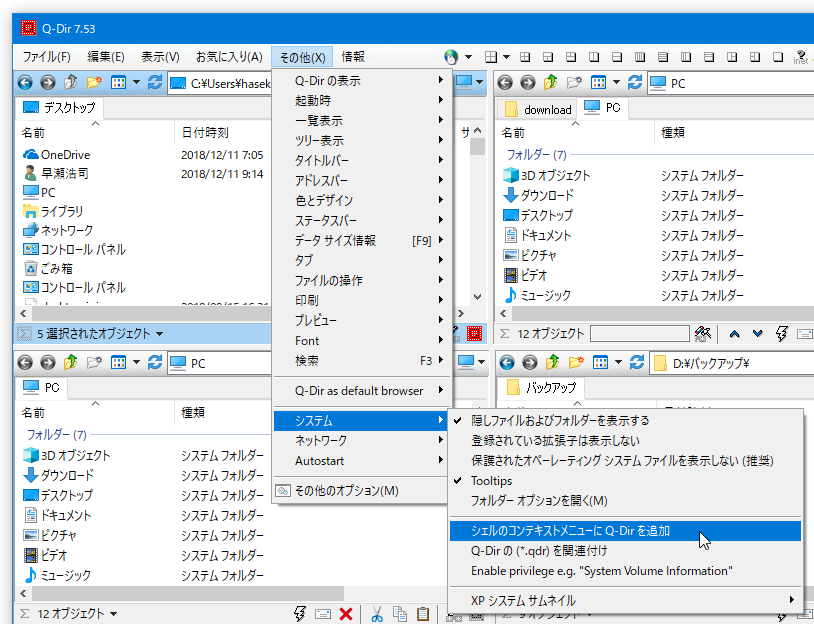Click フォルダー オプションを開く(M)
This screenshot has height=624, width=814.
(625, 500)
